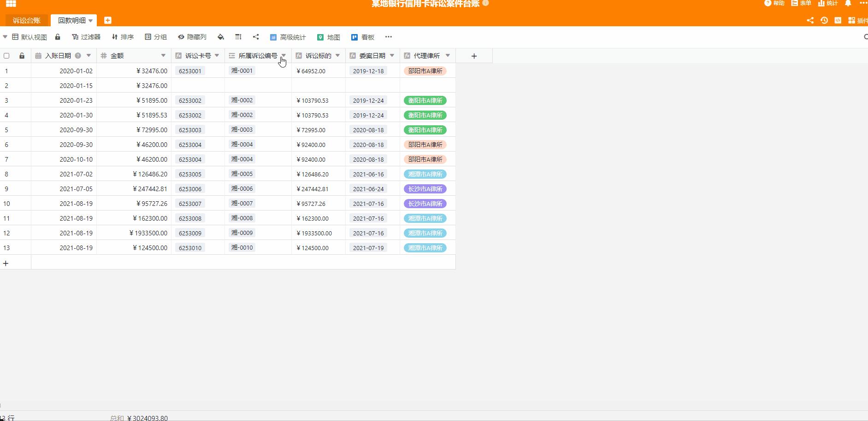Click the info icon beside the title

(485, 3)
